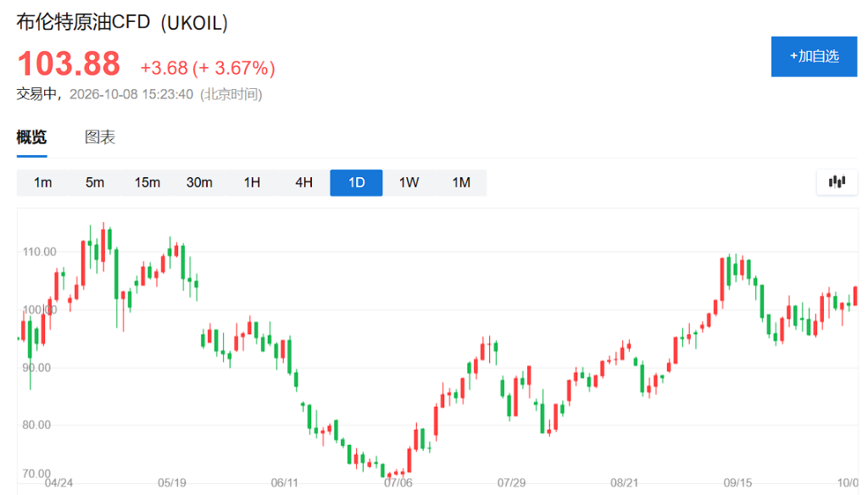868x495 pixels.
Task: Select the 5m timeframe
Action: tap(95, 183)
